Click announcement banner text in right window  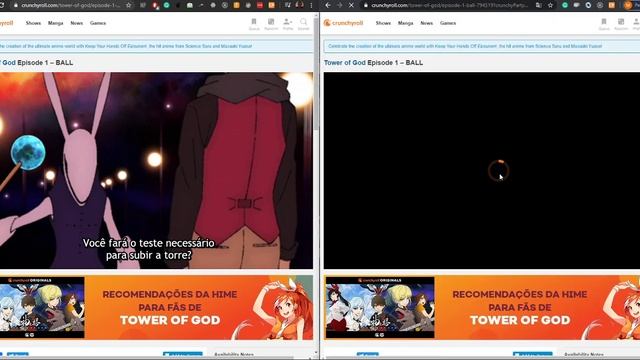point(465,46)
